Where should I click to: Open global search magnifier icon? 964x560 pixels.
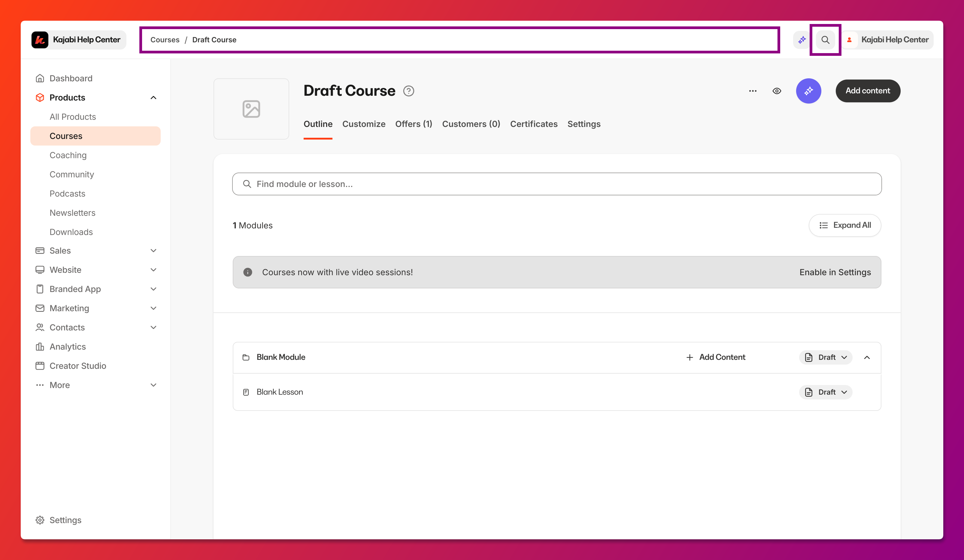coord(825,40)
